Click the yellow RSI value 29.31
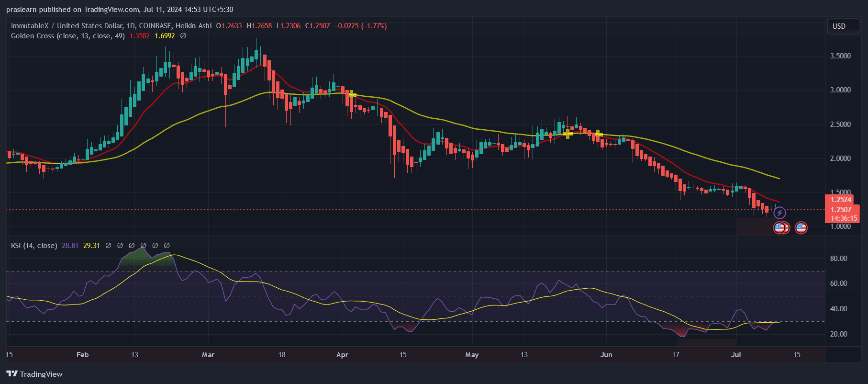The image size is (868, 384). click(91, 246)
